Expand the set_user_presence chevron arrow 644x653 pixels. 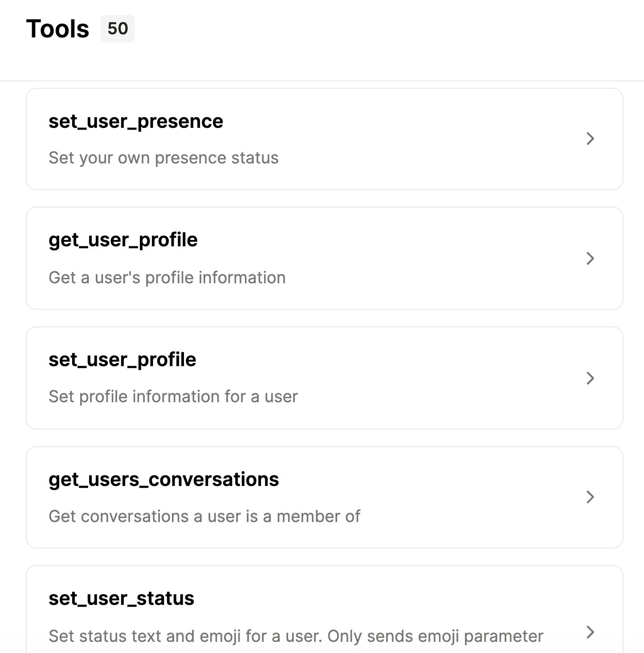pyautogui.click(x=590, y=139)
